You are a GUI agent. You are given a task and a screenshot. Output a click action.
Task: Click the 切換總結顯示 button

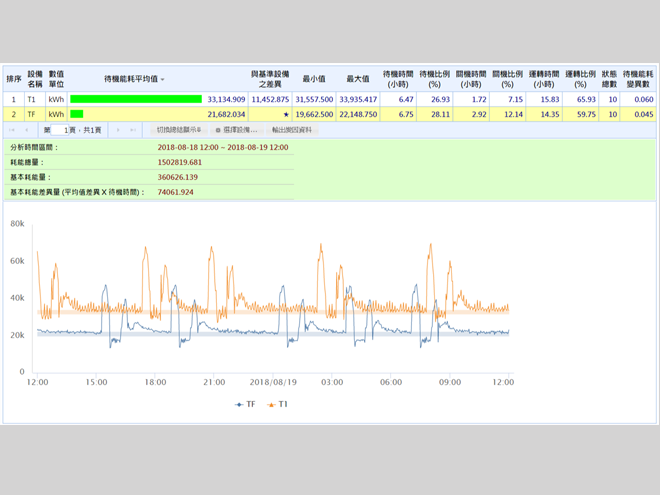pyautogui.click(x=178, y=130)
